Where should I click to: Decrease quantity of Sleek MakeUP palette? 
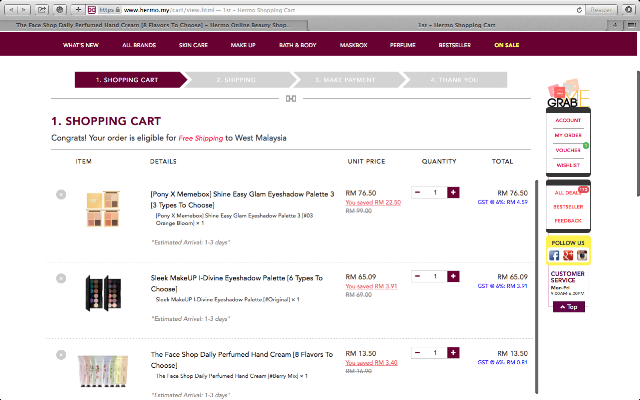click(417, 276)
